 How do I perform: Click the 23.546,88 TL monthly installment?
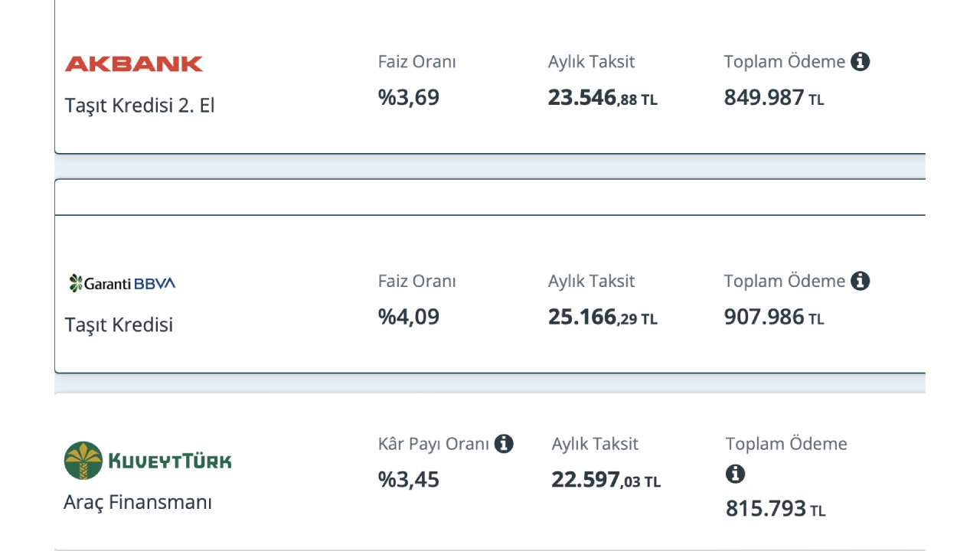click(x=603, y=98)
